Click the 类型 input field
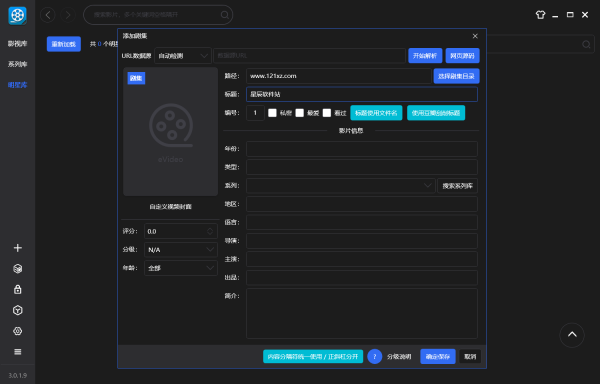The height and width of the screenshot is (384, 600). (x=362, y=167)
